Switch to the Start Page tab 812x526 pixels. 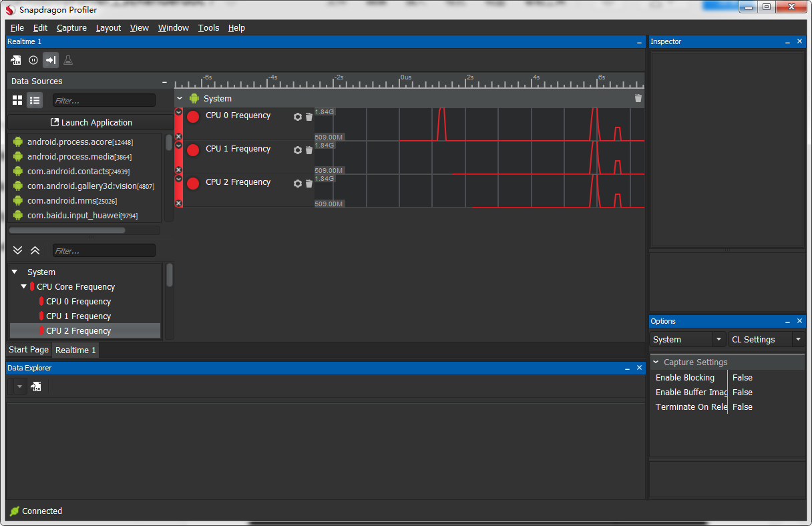point(28,349)
